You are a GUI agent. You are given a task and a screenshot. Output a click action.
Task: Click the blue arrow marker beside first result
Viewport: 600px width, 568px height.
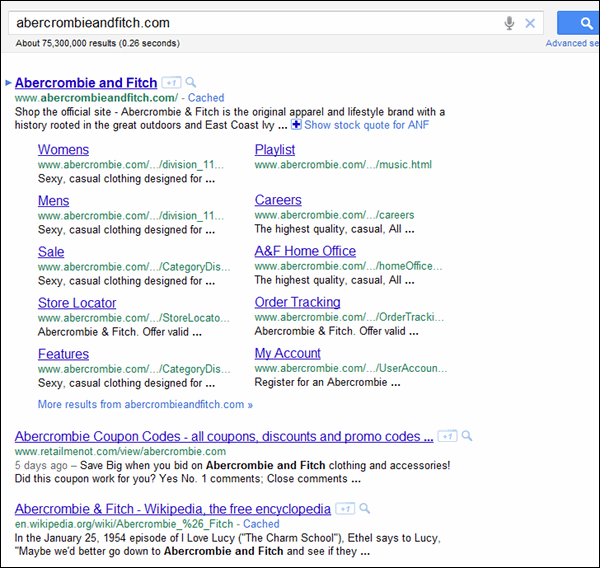click(x=8, y=83)
